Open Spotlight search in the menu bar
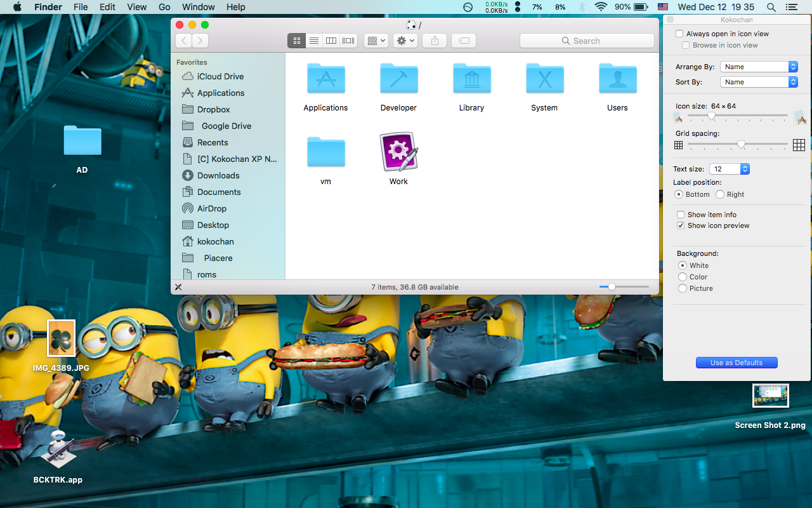Screen dimensions: 812x508 tap(771, 7)
